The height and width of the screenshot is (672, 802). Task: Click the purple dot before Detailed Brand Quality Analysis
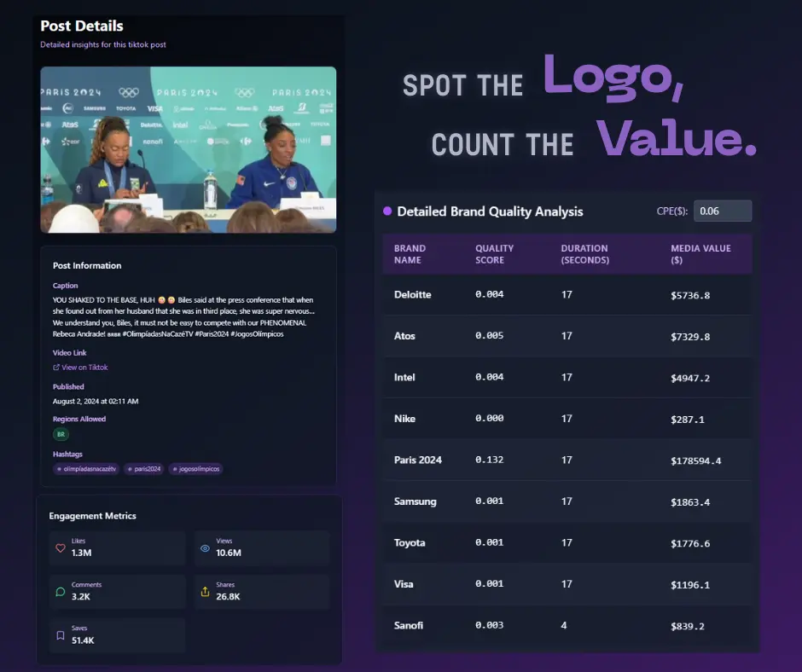387,211
